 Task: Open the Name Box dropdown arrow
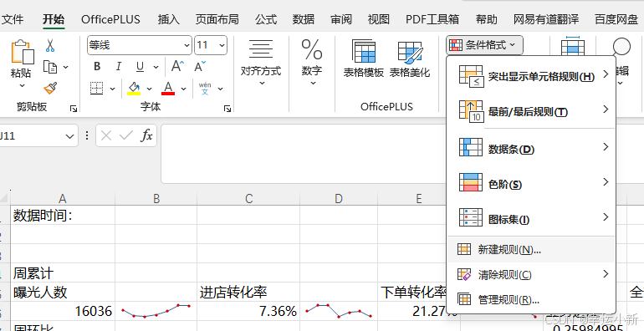pos(69,136)
